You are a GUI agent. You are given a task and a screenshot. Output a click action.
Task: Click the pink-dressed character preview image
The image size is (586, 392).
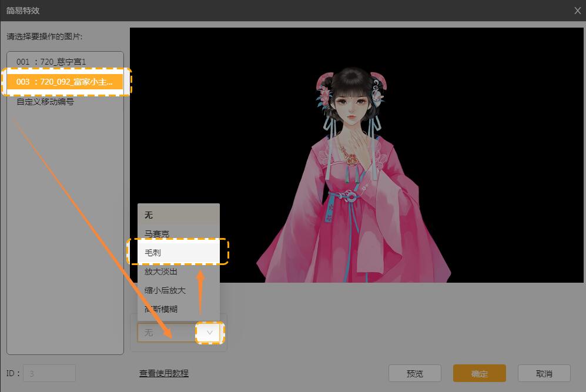click(x=351, y=176)
